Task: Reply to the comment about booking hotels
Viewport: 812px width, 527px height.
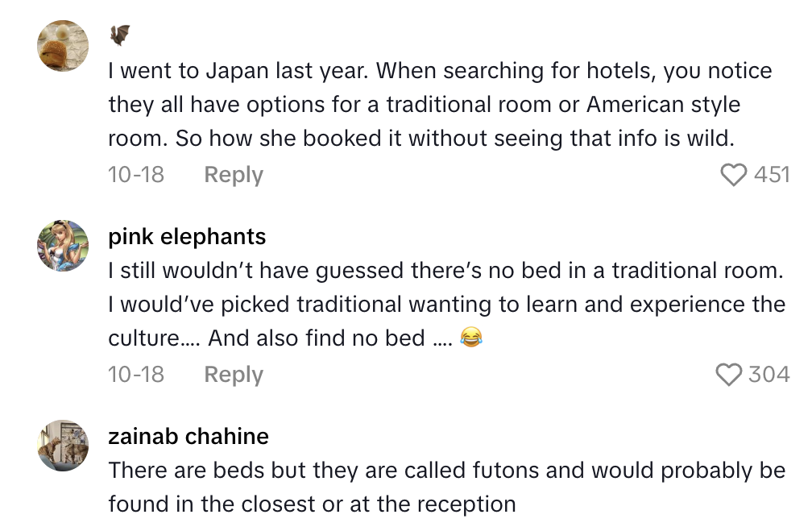Action: click(x=233, y=174)
